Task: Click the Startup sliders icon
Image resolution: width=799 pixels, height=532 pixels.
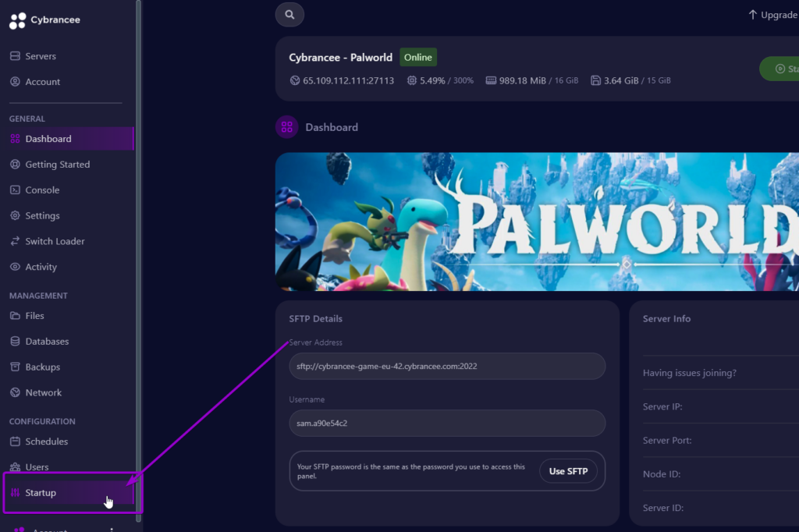Action: tap(15, 492)
